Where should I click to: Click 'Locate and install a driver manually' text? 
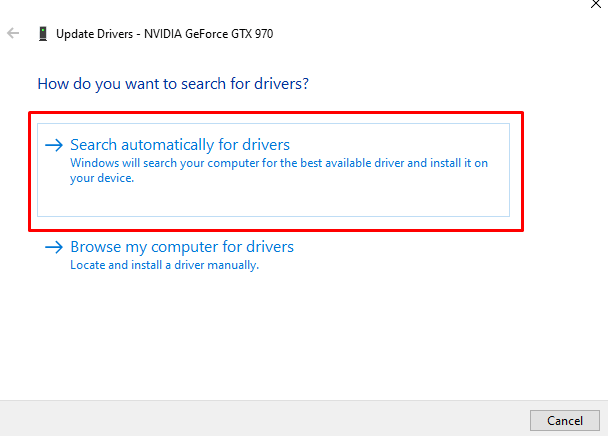coord(165,265)
